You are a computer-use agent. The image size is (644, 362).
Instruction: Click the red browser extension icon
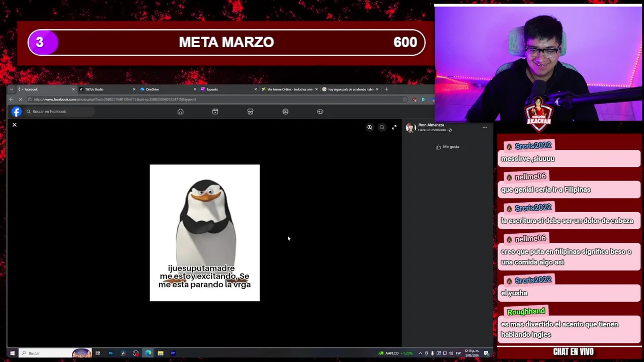pyautogui.click(x=414, y=100)
